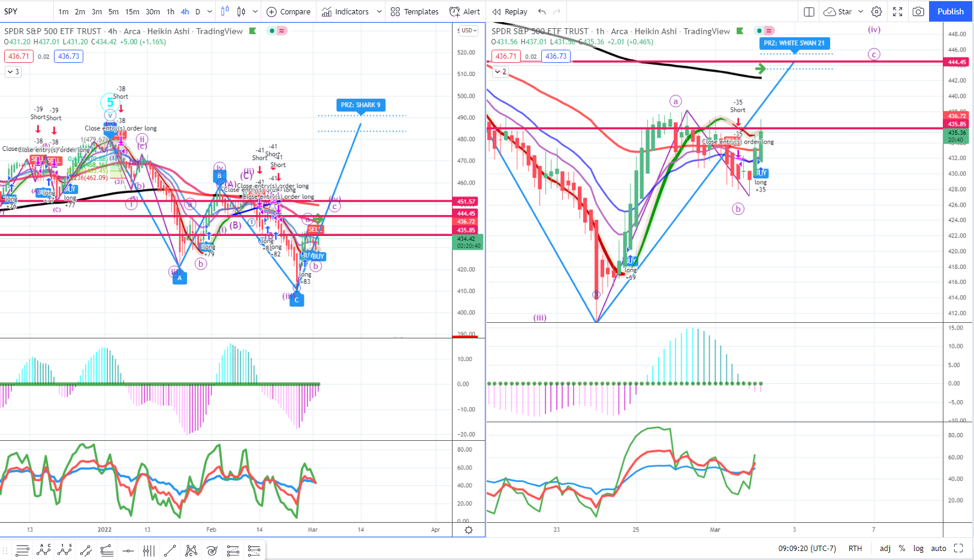The height and width of the screenshot is (560, 974).
Task: Click blue buy price 436.73 on 4h chart
Action: pos(68,56)
